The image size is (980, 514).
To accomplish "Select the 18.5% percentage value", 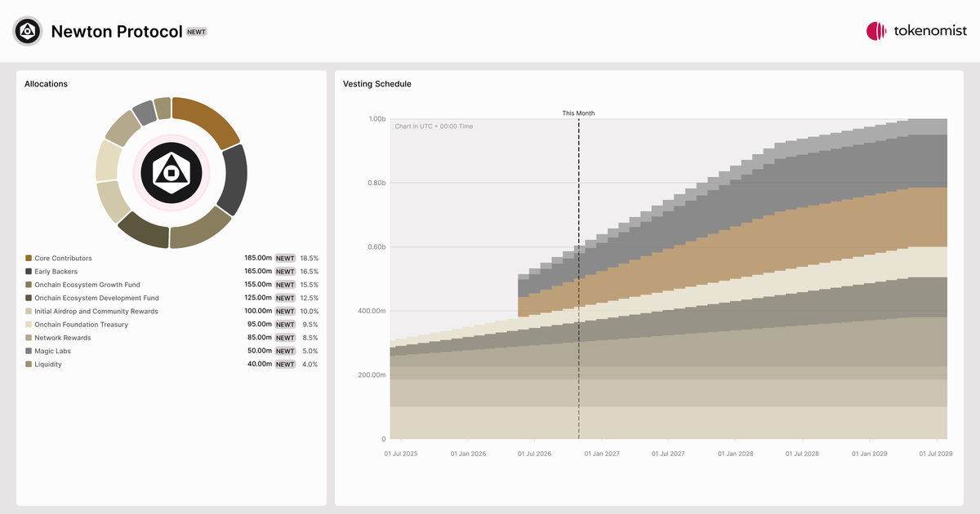I will tap(310, 258).
